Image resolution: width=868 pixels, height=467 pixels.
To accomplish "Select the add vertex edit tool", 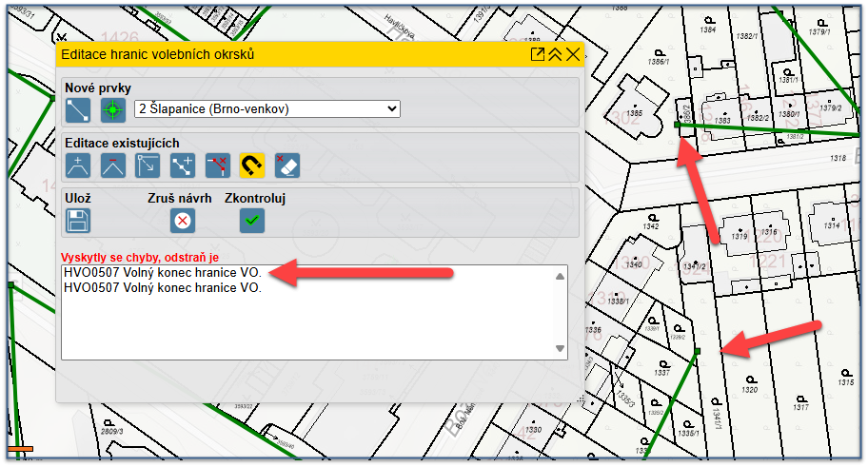I will (78, 165).
